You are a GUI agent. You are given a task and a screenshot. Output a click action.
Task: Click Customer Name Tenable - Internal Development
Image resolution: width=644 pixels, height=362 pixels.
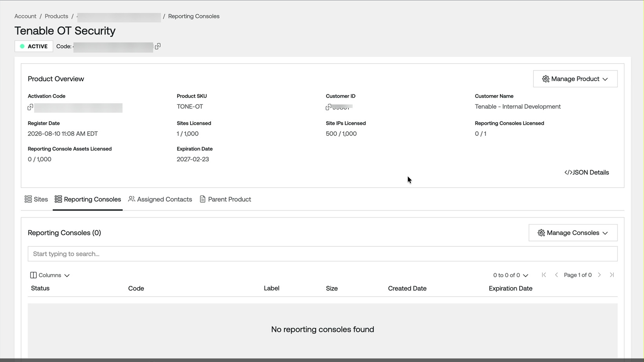[x=518, y=106]
